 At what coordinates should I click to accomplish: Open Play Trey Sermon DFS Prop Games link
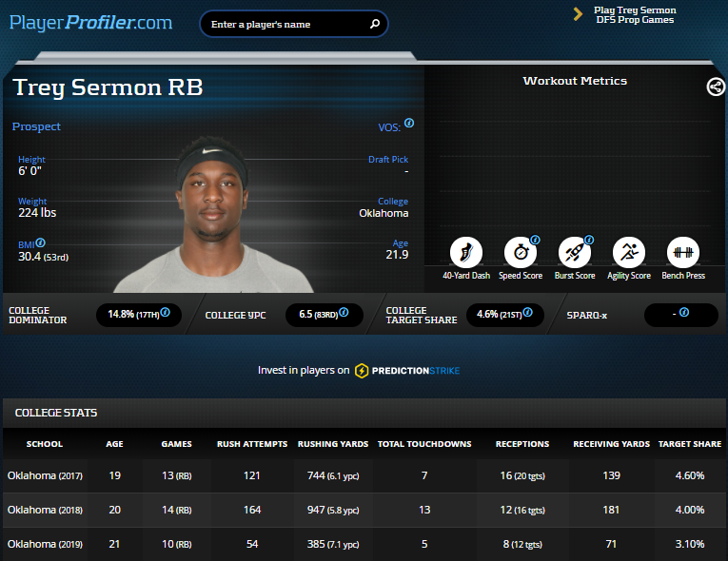pos(634,14)
